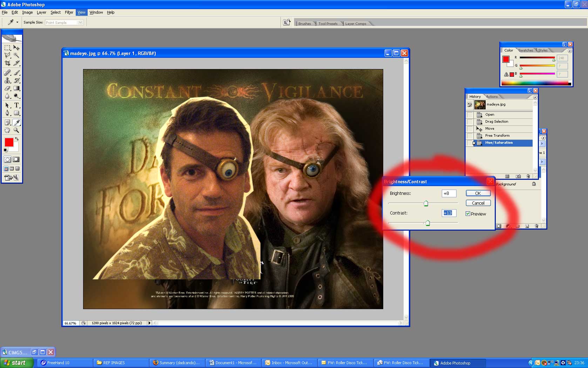Select the Notes tool
Image resolution: width=588 pixels, height=368 pixels.
[7, 122]
